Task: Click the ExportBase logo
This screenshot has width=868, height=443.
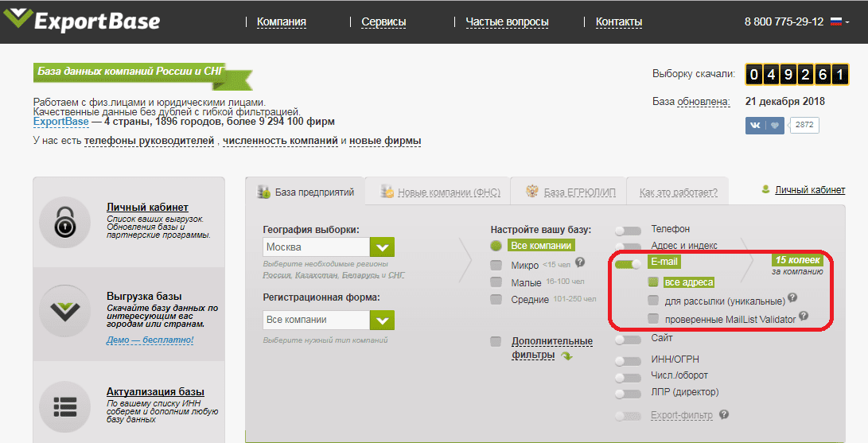Action: tap(83, 20)
